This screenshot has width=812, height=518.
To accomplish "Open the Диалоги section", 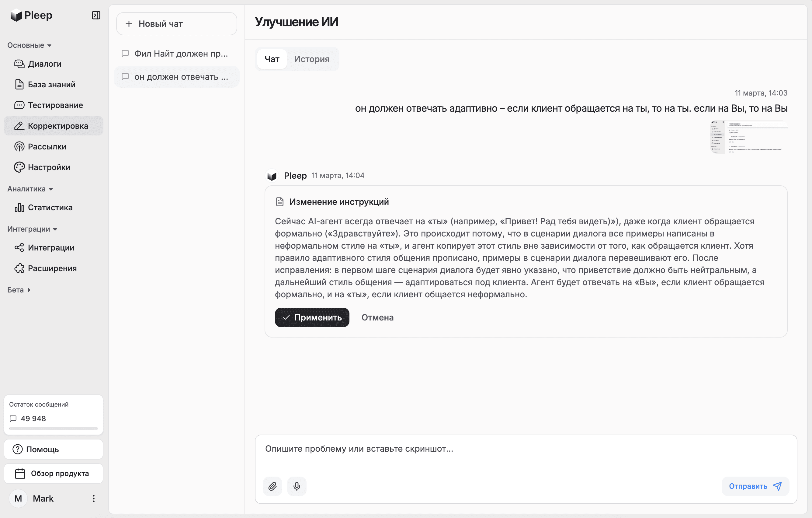I will pyautogui.click(x=44, y=64).
